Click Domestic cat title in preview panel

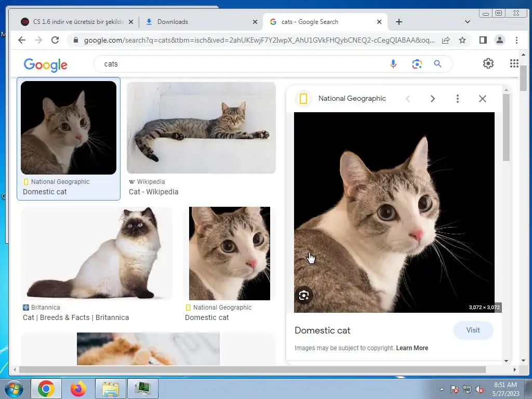coord(322,330)
